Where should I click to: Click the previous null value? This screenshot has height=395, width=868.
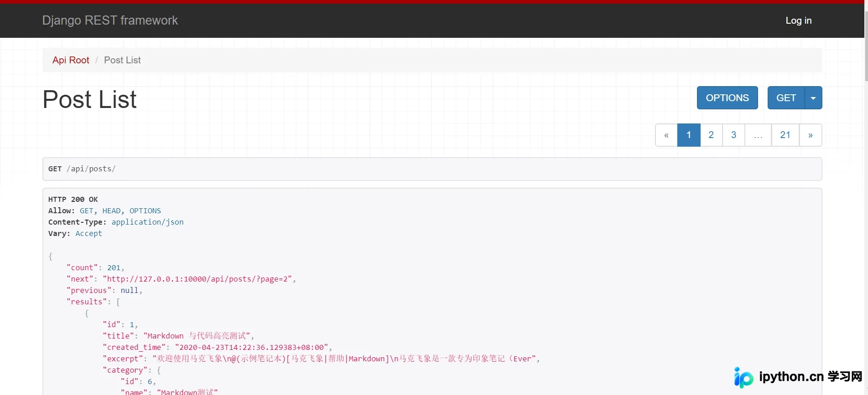pos(130,291)
